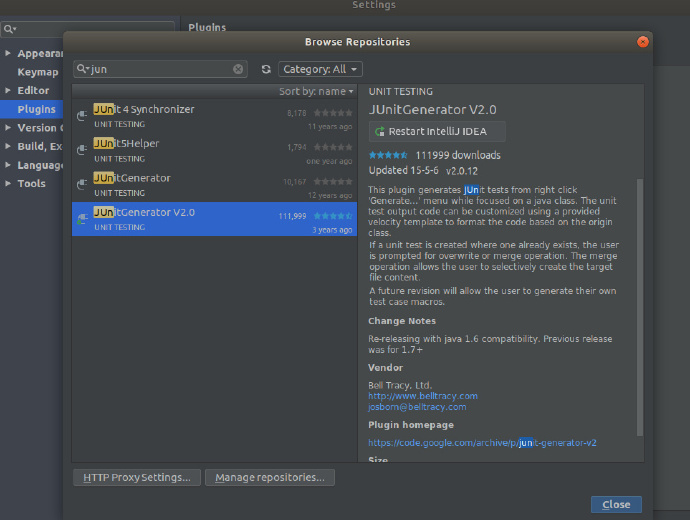Viewport: 690px width, 520px height.
Task: Click the JUnitGenerator V2.0 plugin icon
Action: 82,219
